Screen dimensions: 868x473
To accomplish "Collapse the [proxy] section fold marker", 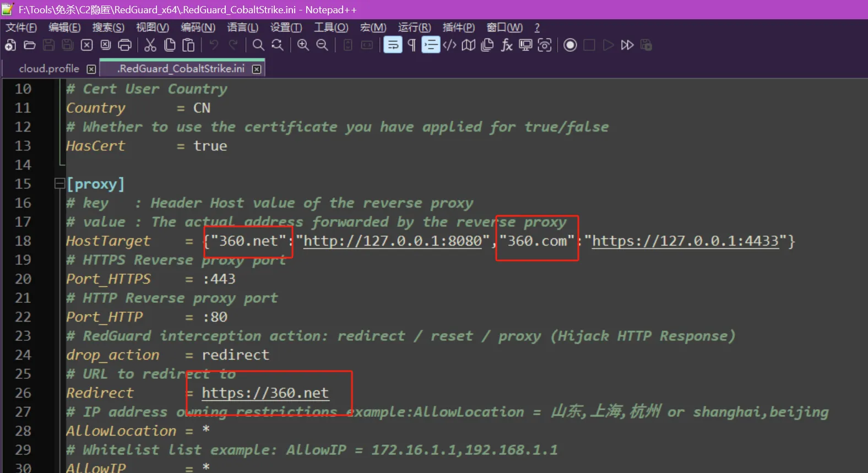I will (59, 184).
